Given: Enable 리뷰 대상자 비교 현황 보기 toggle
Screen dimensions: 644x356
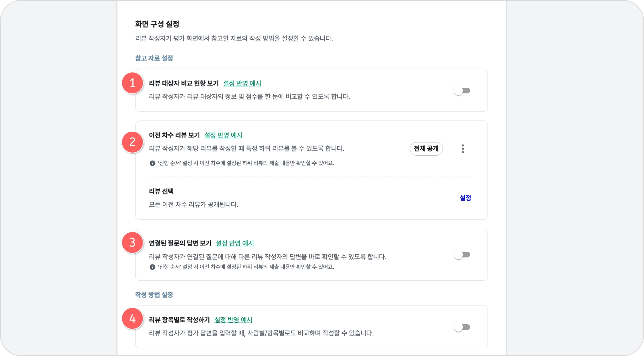Looking at the screenshot, I should coord(462,91).
